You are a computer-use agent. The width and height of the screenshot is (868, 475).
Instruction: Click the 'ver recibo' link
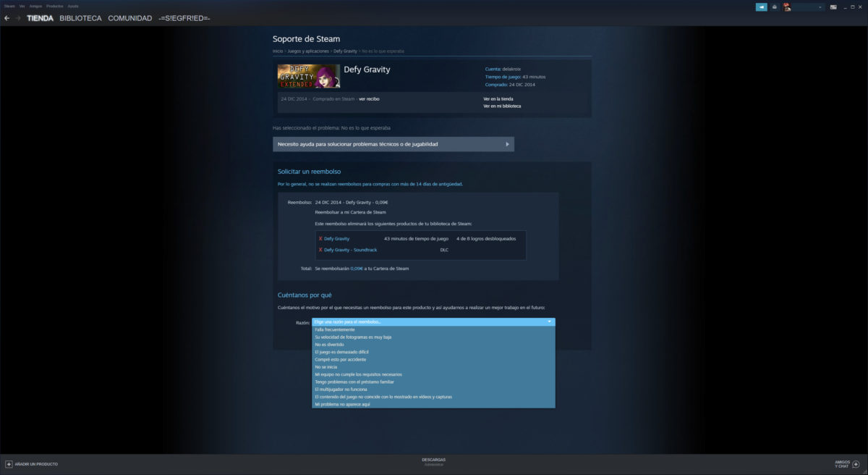point(369,98)
